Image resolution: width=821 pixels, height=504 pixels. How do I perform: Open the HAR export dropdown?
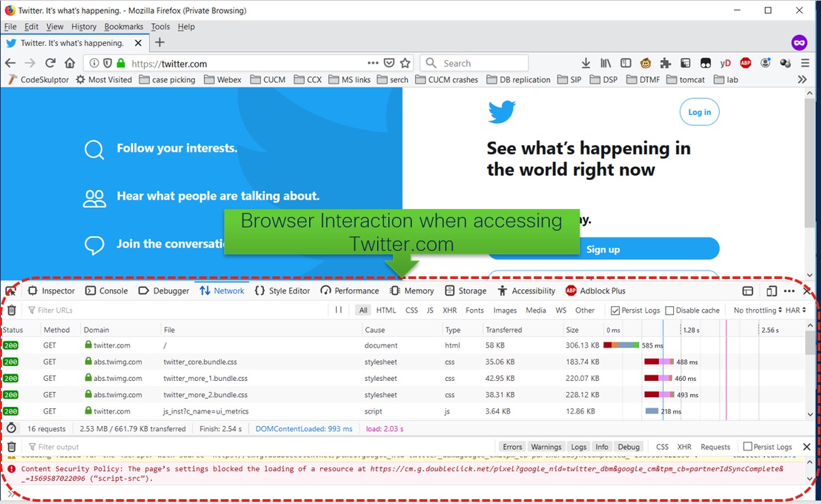coord(796,310)
